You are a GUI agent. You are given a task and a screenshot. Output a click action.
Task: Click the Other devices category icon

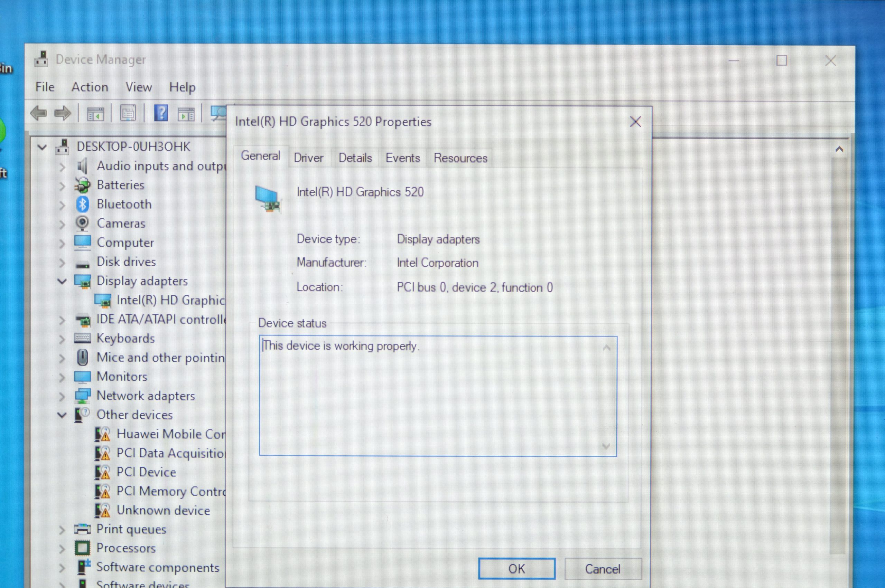point(82,415)
